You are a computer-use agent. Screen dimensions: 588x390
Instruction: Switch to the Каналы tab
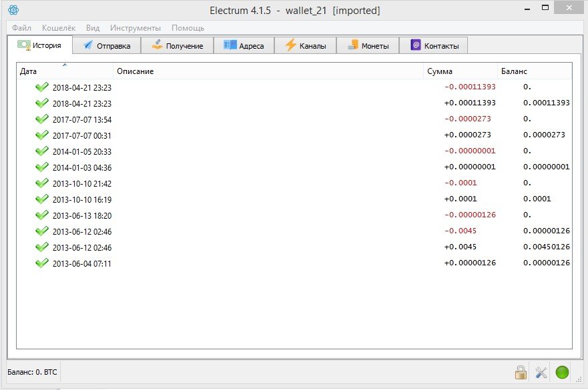306,46
